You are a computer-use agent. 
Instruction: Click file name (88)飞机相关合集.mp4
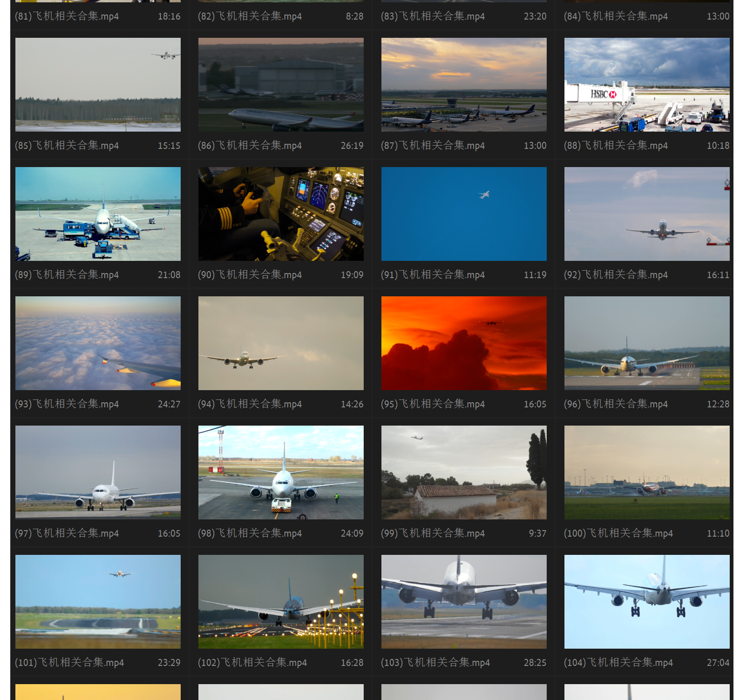tap(616, 146)
